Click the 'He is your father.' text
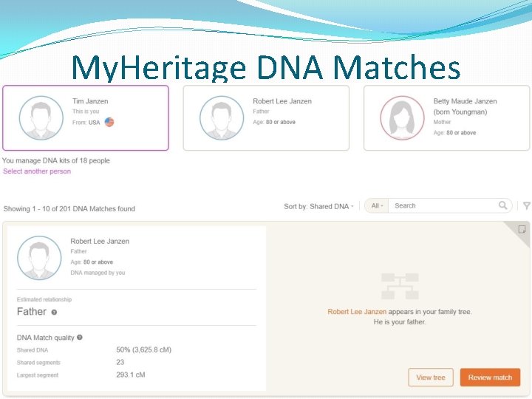532x399 pixels. [x=399, y=321]
